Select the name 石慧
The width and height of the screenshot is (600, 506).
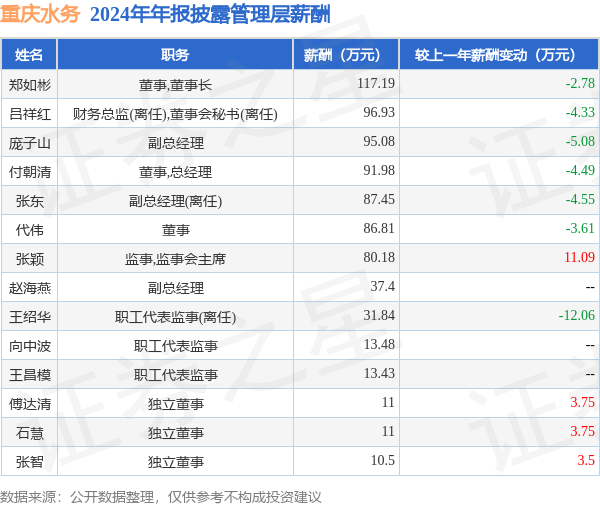pos(29,433)
